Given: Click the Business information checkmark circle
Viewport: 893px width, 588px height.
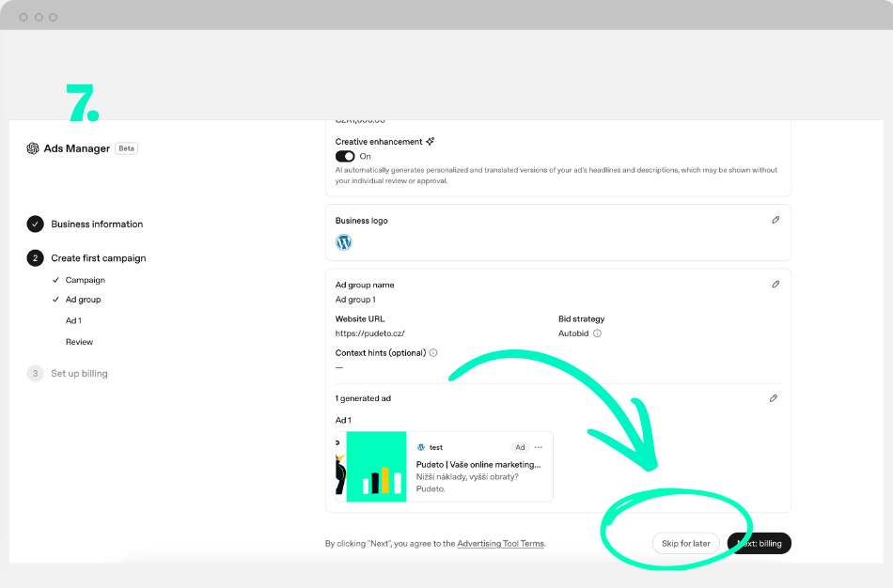Looking at the screenshot, I should tap(36, 224).
